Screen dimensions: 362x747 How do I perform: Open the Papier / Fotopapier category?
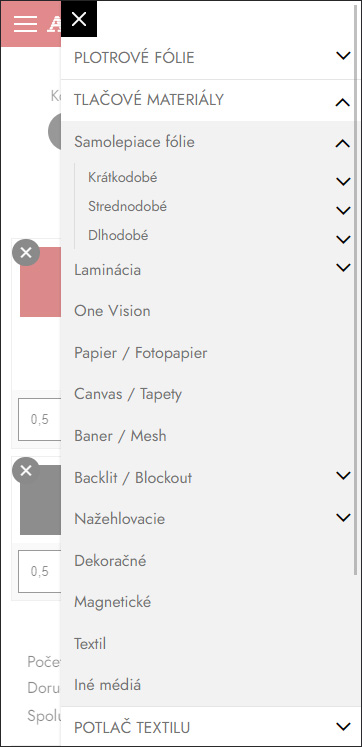pyautogui.click(x=141, y=353)
